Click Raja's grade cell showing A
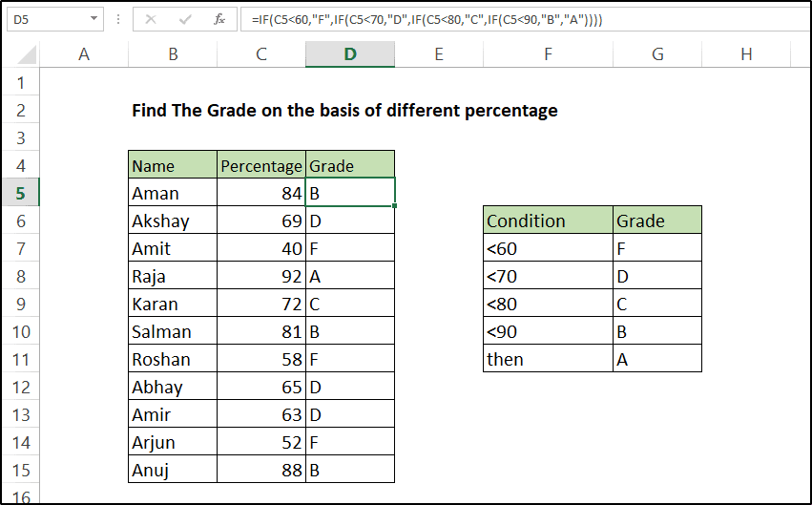The height and width of the screenshot is (505, 812). [350, 276]
